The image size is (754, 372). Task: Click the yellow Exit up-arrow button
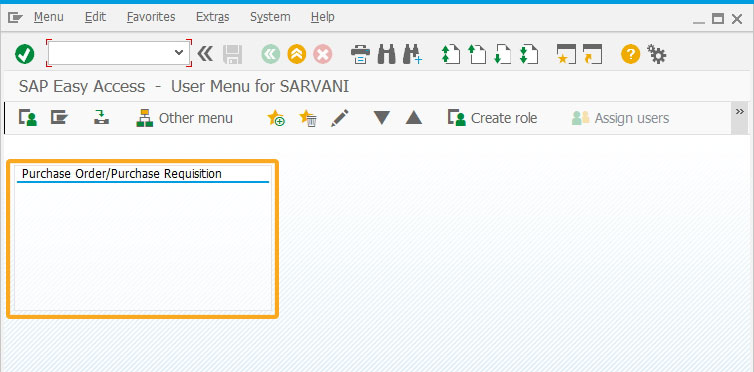tap(297, 54)
